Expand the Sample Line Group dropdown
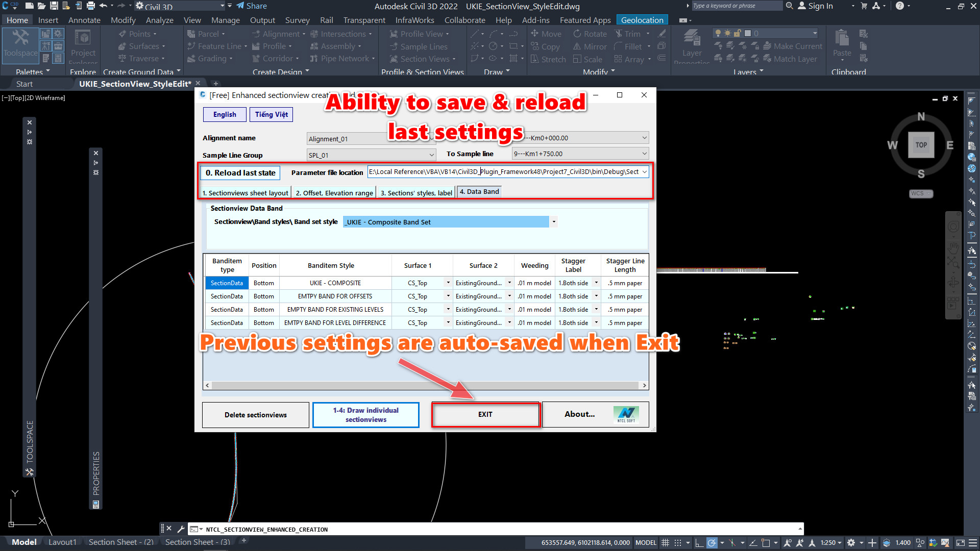This screenshot has height=551, width=980. coord(431,155)
